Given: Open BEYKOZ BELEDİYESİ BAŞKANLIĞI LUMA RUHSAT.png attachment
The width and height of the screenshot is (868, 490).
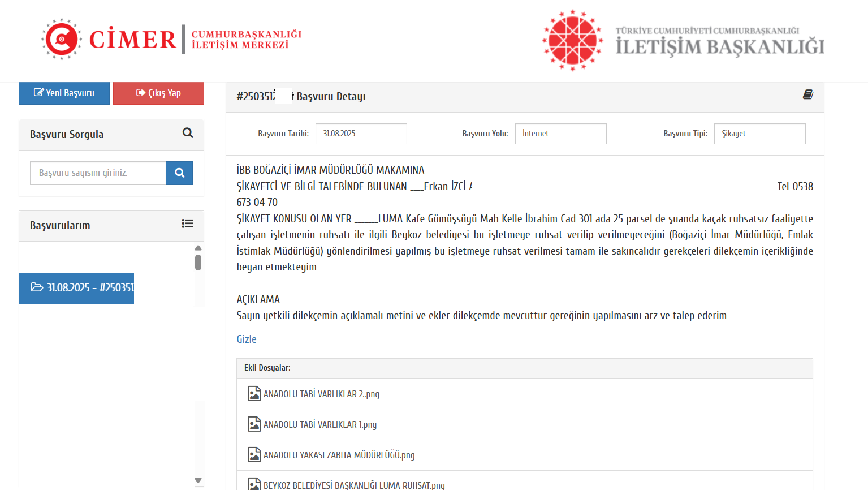Looking at the screenshot, I should (354, 485).
